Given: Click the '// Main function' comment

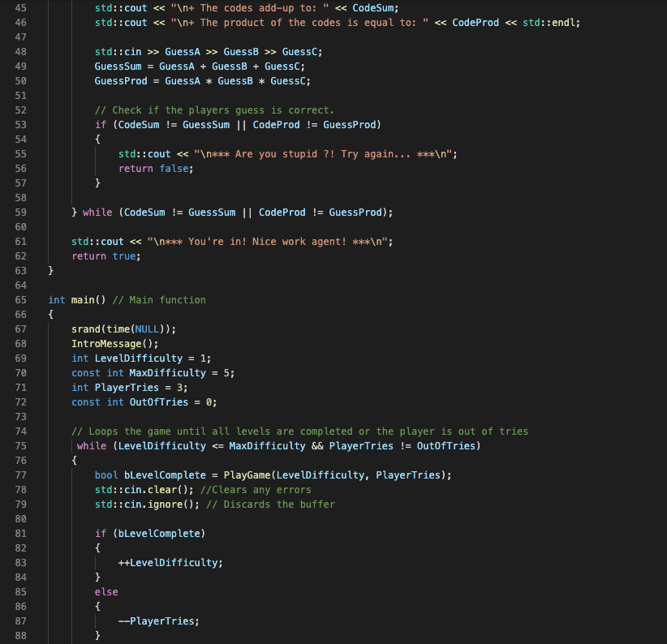Looking at the screenshot, I should point(159,300).
